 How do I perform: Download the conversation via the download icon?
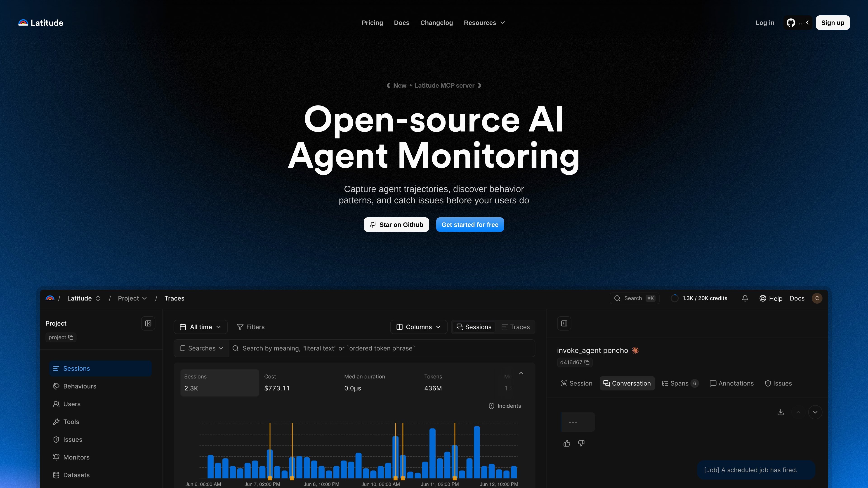[780, 412]
